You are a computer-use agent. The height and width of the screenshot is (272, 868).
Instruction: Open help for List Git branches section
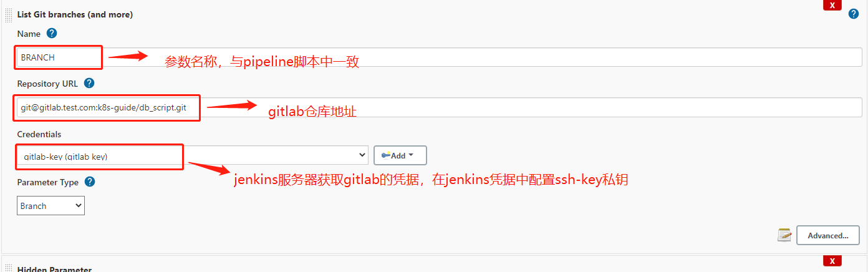click(854, 13)
